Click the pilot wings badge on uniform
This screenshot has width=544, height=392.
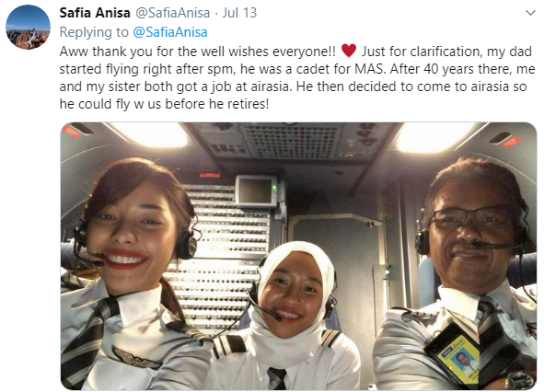coord(137,358)
